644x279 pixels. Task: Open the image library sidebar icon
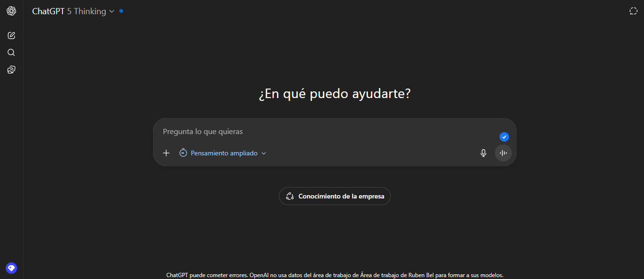[11, 70]
